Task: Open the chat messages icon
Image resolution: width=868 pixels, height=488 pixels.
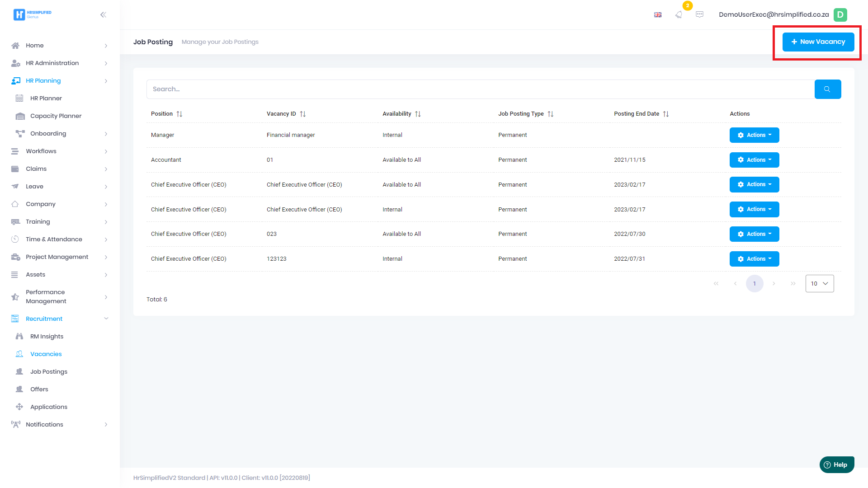Action: (x=699, y=14)
